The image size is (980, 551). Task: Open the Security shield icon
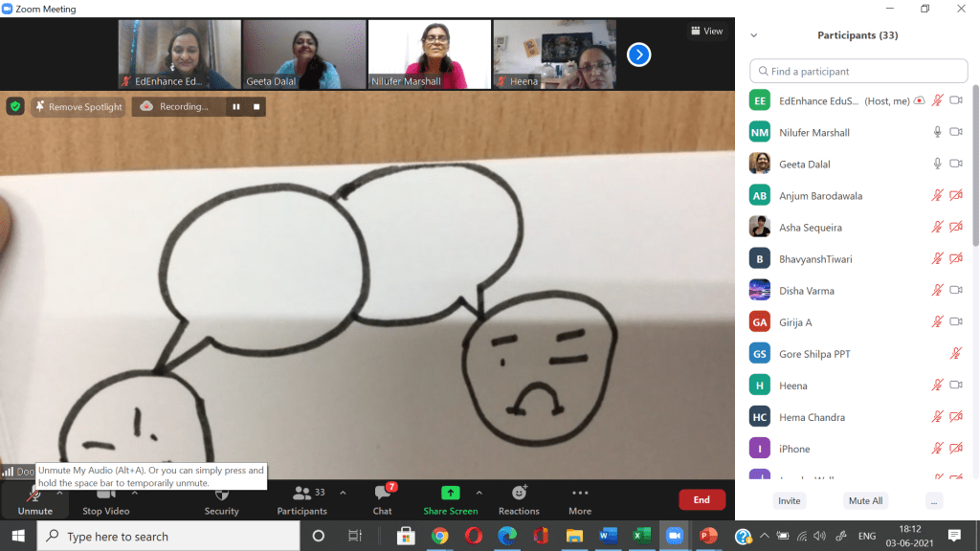(221, 495)
